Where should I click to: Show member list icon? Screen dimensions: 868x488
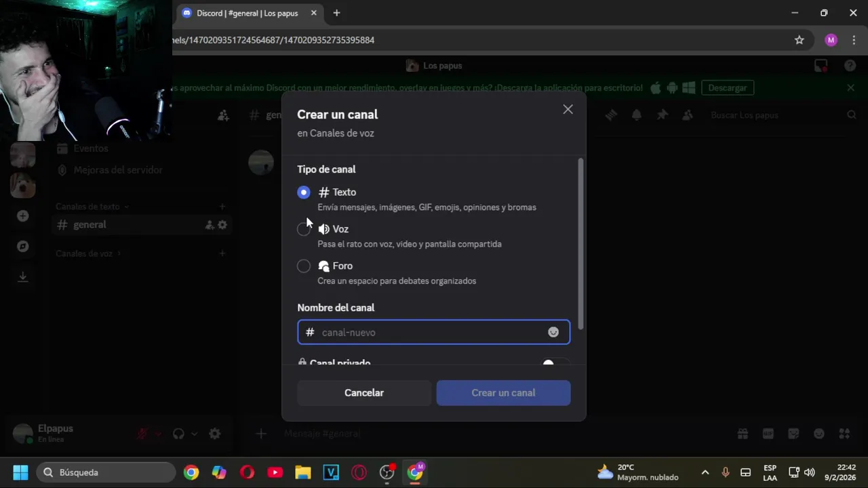point(688,115)
